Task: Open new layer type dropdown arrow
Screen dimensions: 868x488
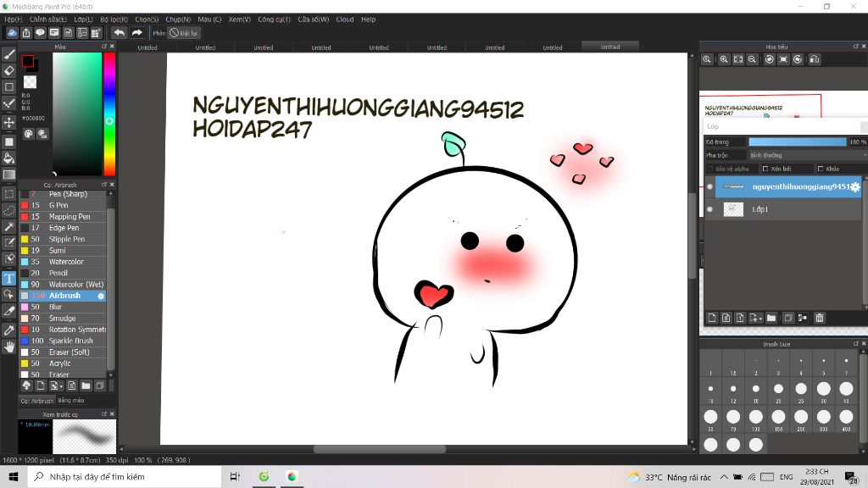Action: click(x=760, y=319)
